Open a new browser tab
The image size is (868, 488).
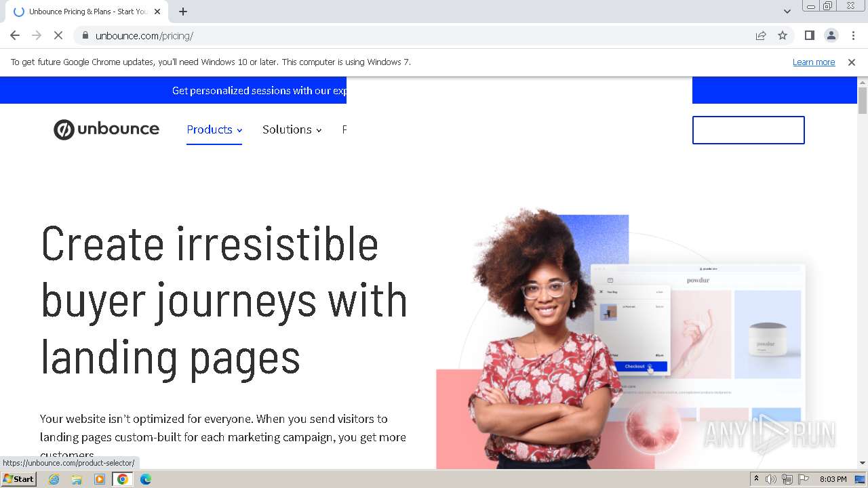[x=183, y=12]
